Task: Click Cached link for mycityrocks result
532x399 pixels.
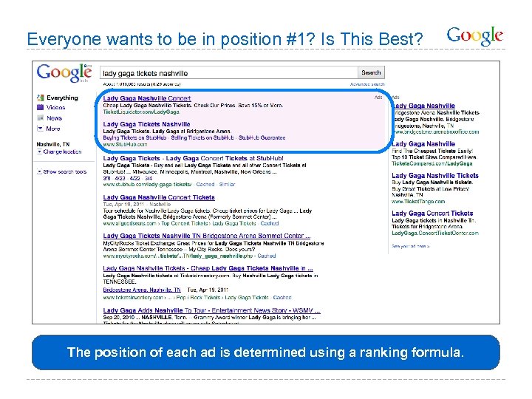Action: (x=266, y=256)
